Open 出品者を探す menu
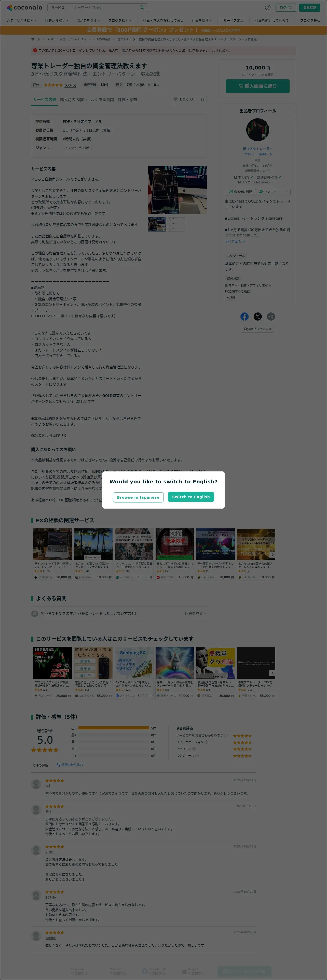The height and width of the screenshot is (980, 327). (88, 21)
